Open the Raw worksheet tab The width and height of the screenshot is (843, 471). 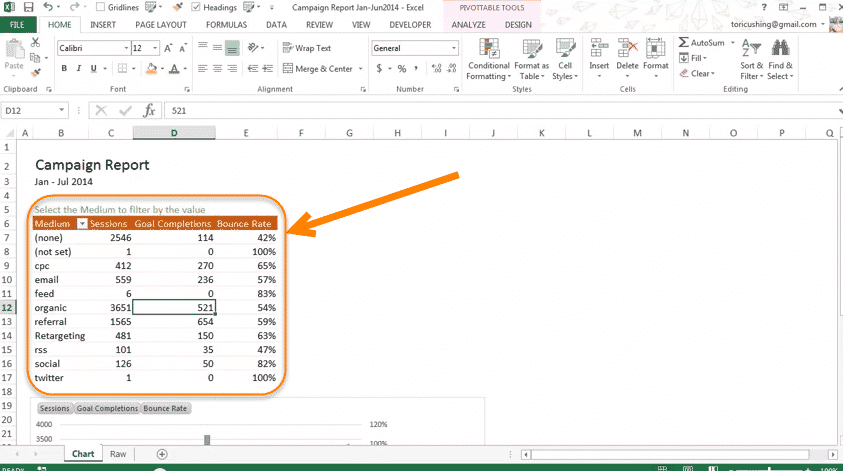(x=118, y=454)
